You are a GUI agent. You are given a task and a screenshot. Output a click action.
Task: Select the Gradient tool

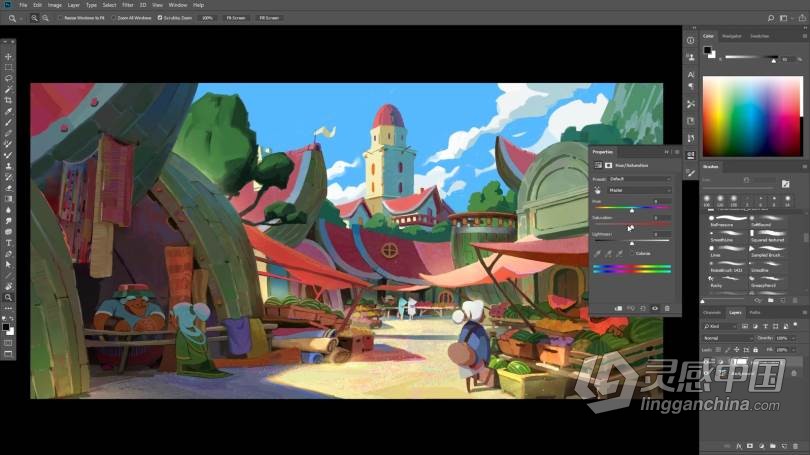tap(8, 199)
